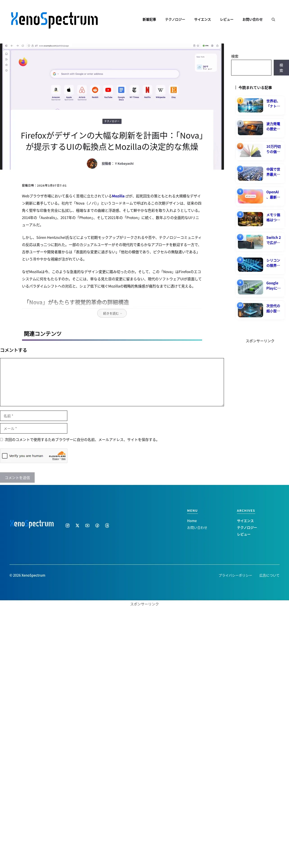The image size is (289, 868).
Task: Open the シリコンの限界 popular article title
Action: (273, 263)
